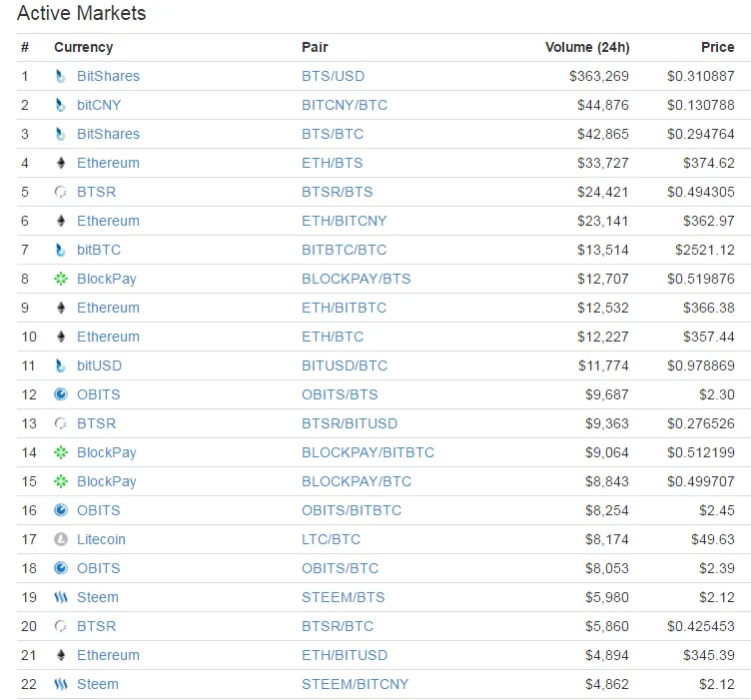Click the Volume (24h) column header

[587, 47]
